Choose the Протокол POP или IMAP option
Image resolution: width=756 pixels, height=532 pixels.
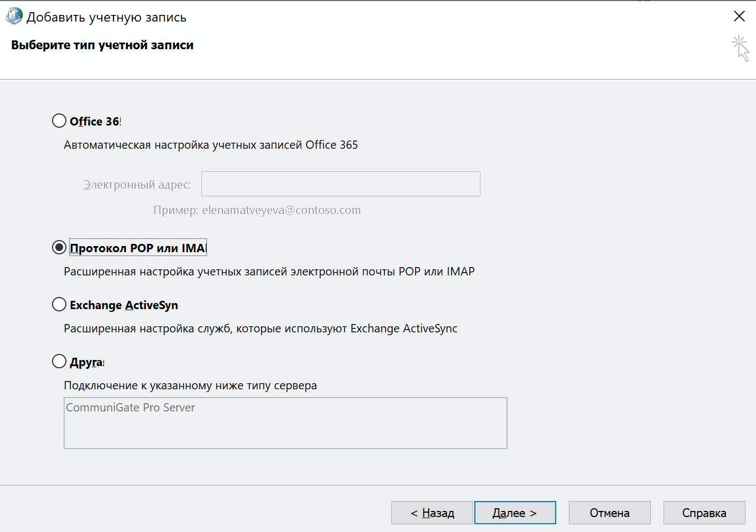click(59, 247)
